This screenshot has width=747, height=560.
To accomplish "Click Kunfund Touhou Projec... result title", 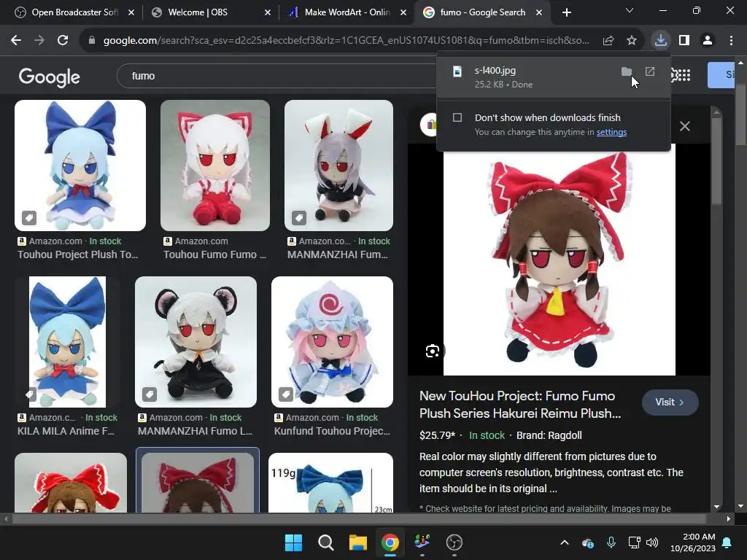I will [332, 431].
